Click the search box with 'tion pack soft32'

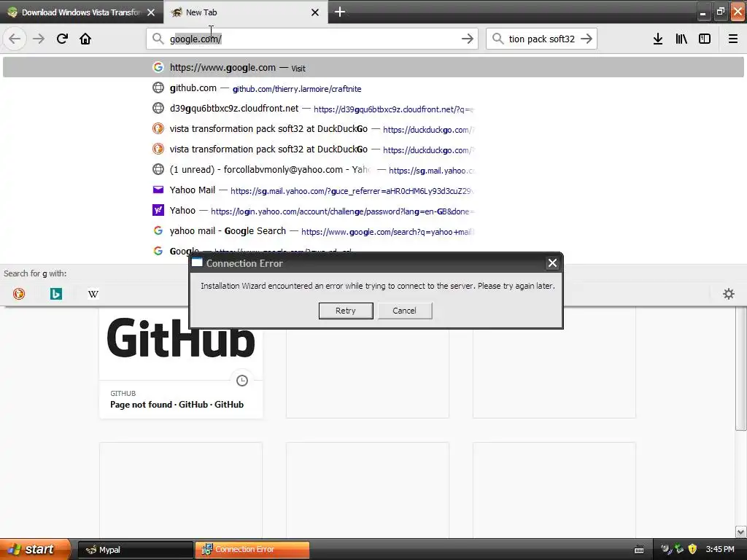(541, 39)
